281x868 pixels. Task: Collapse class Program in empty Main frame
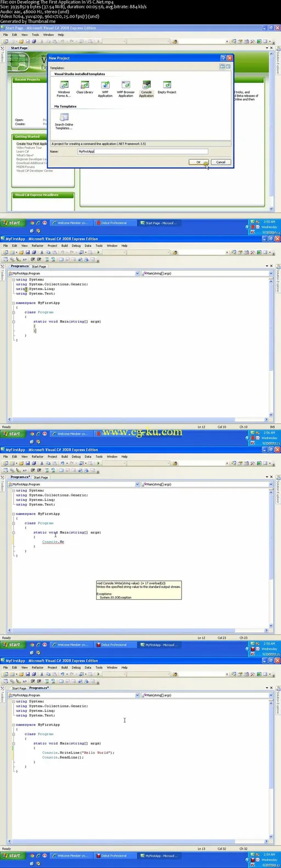click(14, 312)
